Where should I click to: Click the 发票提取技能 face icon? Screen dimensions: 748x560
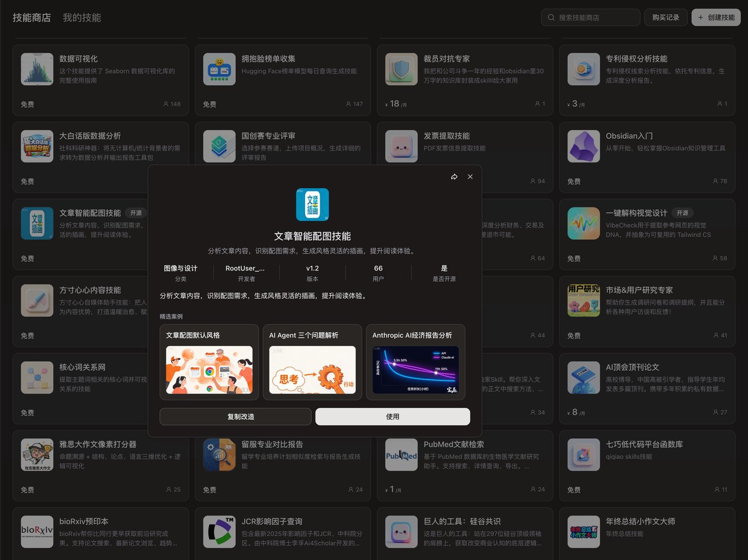pos(401,146)
